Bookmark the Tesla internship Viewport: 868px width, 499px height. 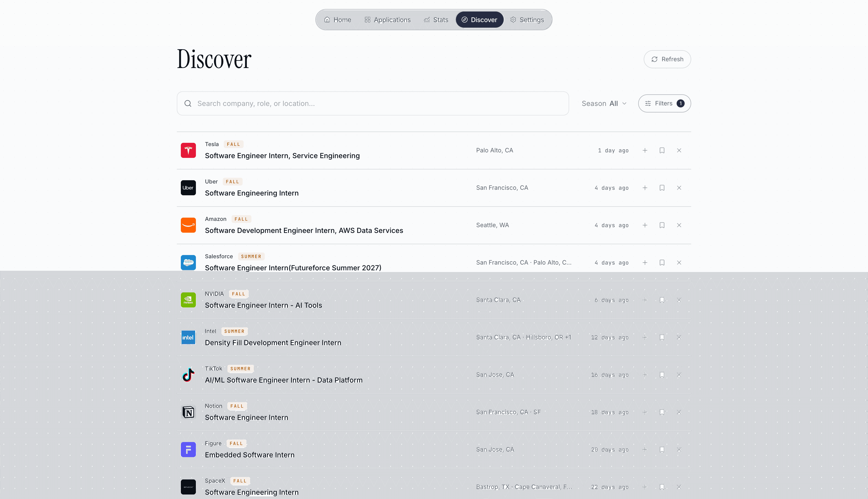[662, 150]
